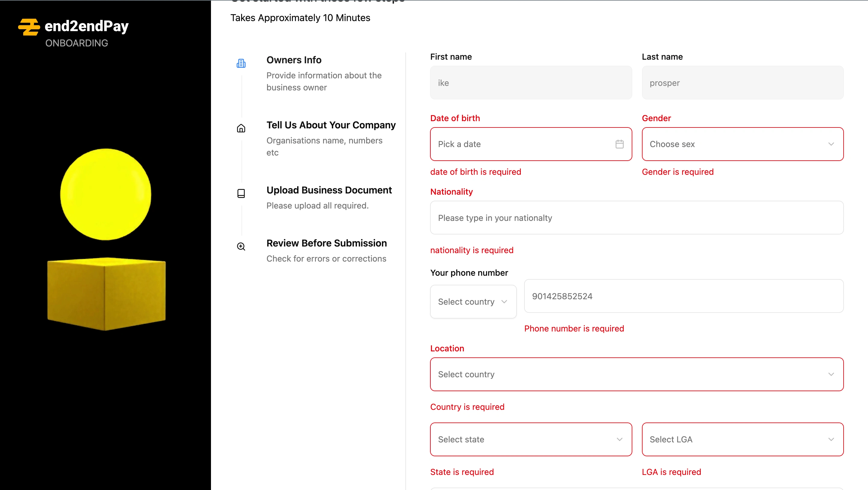
Task: Click the Review magnifier icon
Action: click(241, 246)
